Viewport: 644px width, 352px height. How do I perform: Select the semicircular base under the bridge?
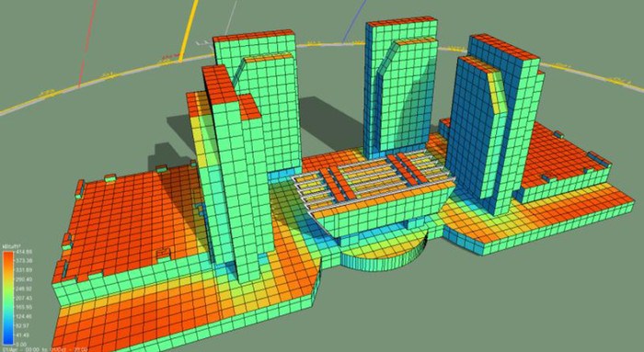tap(384, 255)
